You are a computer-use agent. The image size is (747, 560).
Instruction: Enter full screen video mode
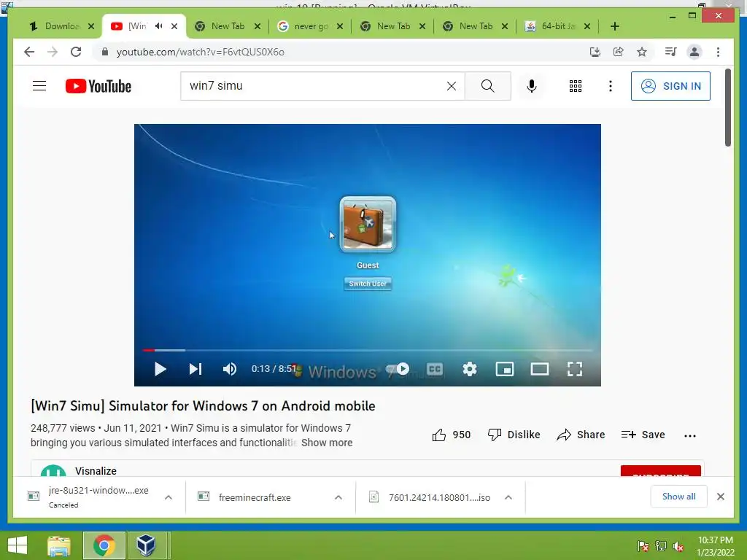(x=575, y=369)
